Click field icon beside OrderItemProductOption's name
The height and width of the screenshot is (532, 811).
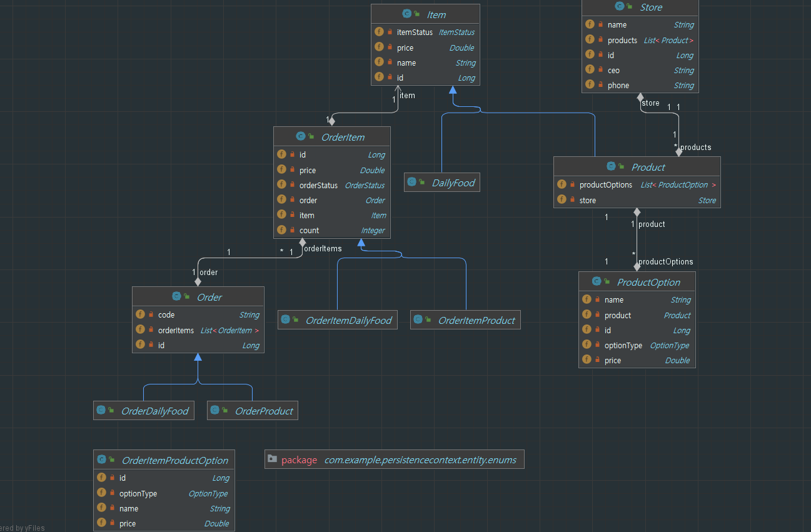(x=101, y=508)
